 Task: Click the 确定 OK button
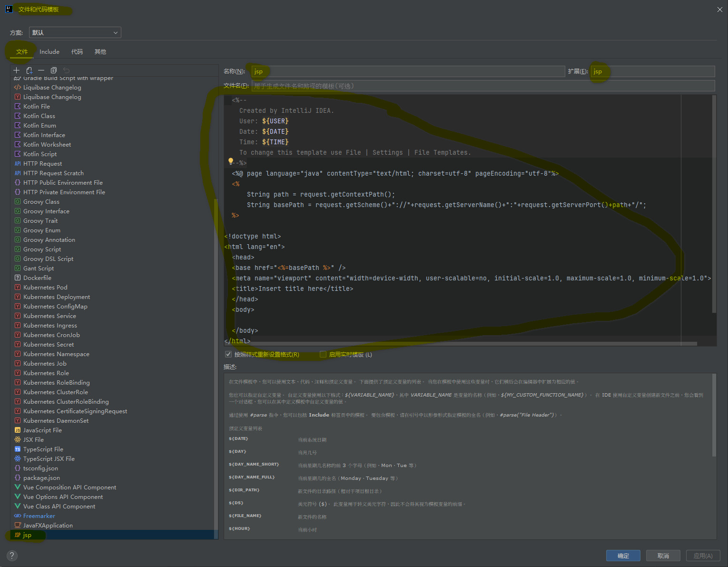(x=623, y=556)
